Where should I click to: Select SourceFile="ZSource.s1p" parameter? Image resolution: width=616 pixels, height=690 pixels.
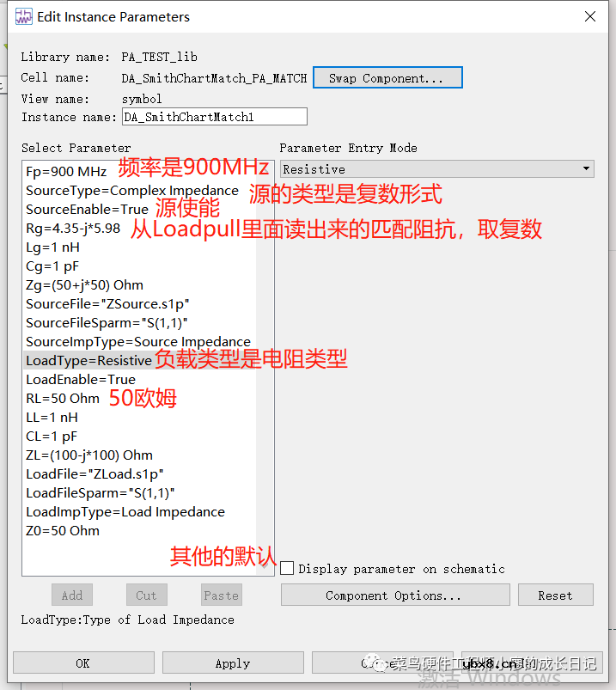pos(107,304)
